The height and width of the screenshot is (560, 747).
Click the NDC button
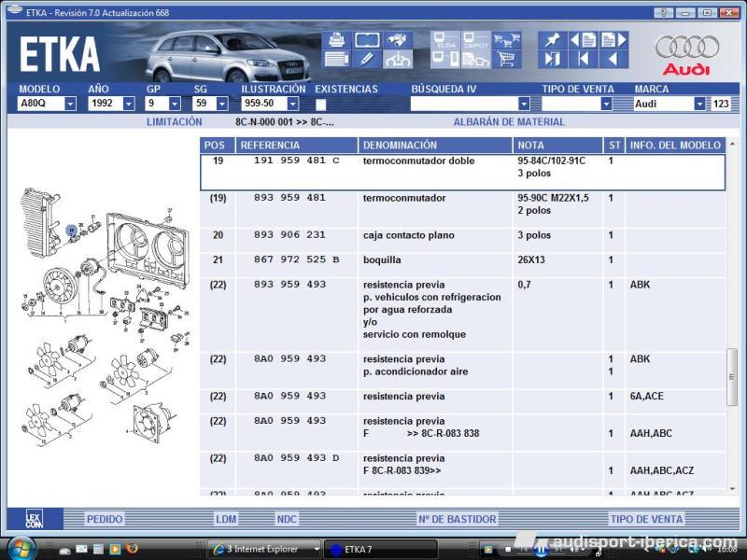(x=287, y=519)
